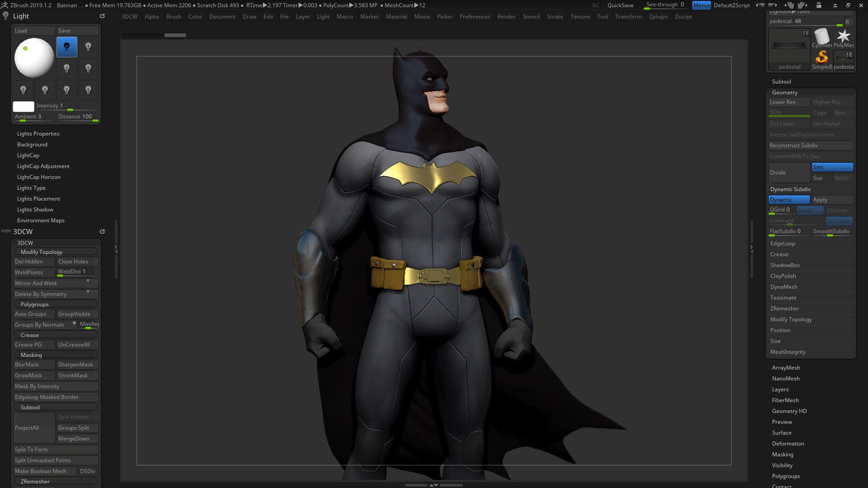This screenshot has height=488, width=868.
Task: Open the Zplugin menu
Action: 658,17
